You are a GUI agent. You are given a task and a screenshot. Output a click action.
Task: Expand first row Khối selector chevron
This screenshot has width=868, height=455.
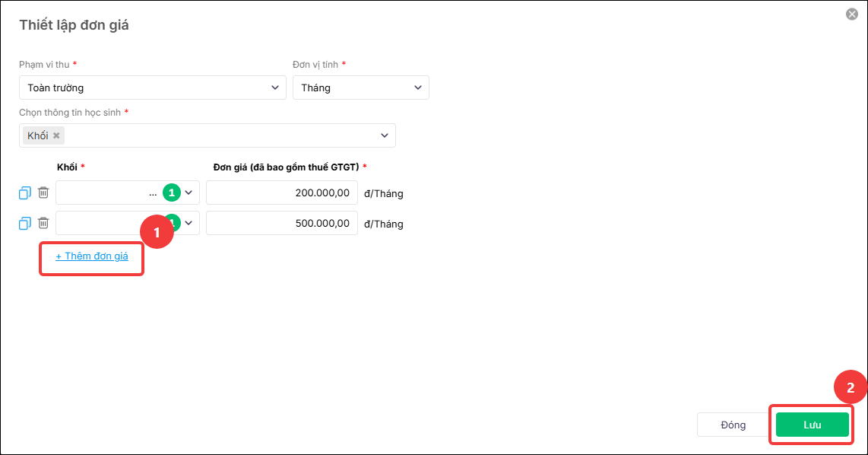tap(188, 192)
